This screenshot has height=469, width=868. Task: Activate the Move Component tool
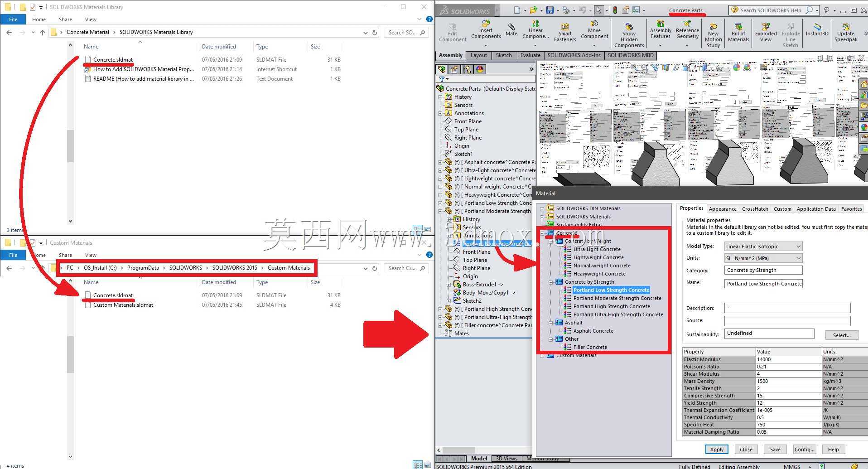coord(594,30)
